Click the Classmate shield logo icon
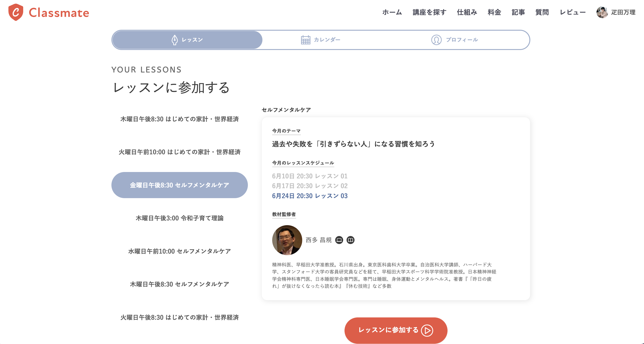 [16, 12]
